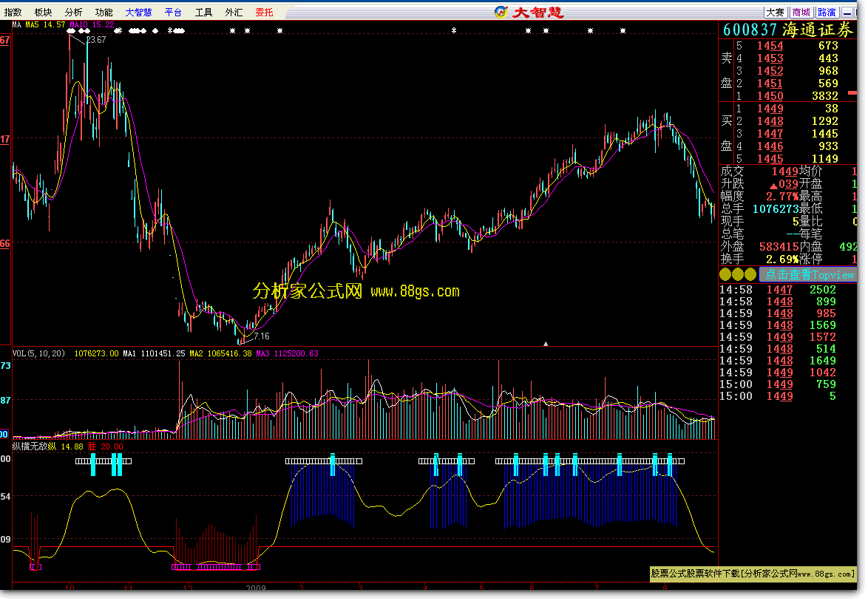Open the 工具 menu

click(204, 12)
